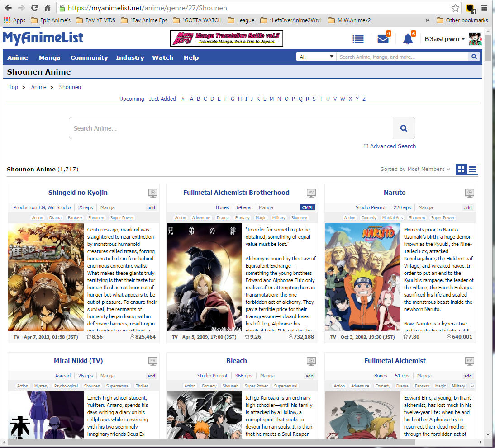
Task: Add Mirai Nikki (TV) to list
Action: tap(151, 376)
